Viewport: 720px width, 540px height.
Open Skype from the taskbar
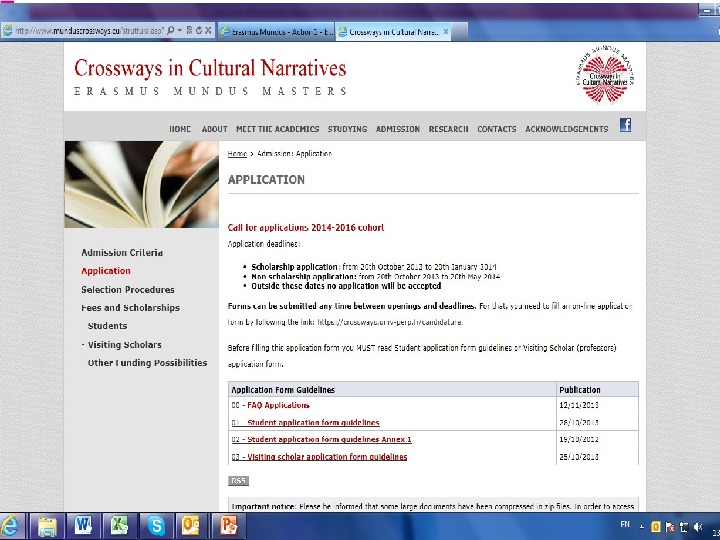point(156,526)
